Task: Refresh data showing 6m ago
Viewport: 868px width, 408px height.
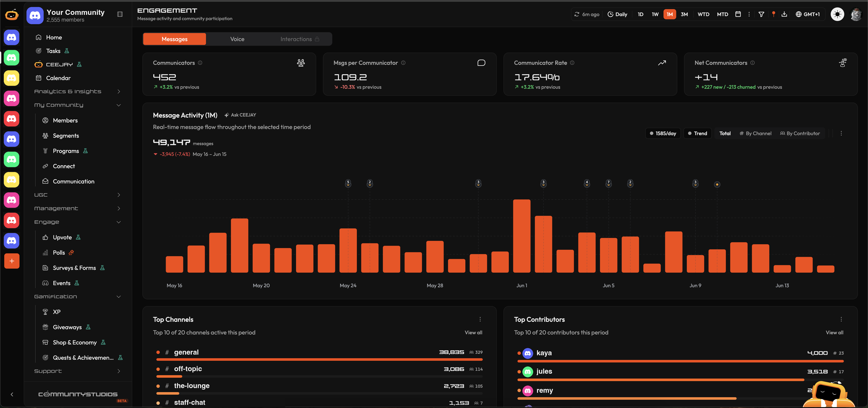Action: (587, 14)
